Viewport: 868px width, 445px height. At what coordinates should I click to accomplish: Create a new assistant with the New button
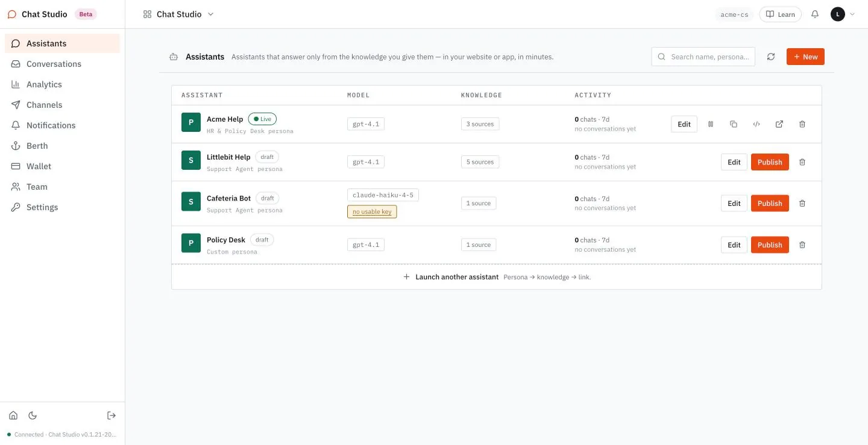click(x=805, y=57)
